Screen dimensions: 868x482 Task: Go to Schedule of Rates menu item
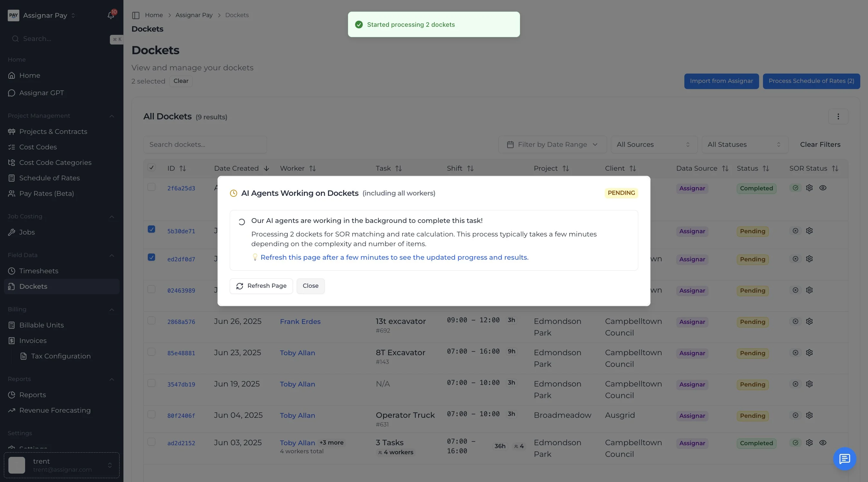click(50, 178)
